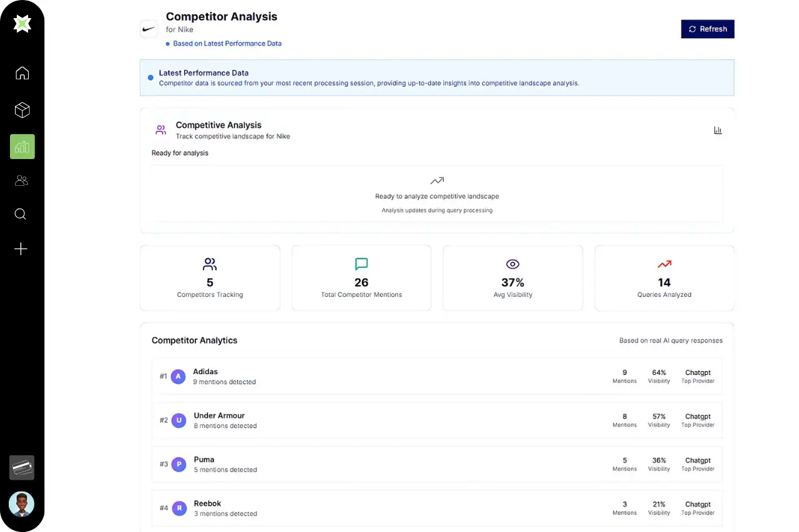Click the bar chart icon in Competitive Analysis

click(x=718, y=130)
